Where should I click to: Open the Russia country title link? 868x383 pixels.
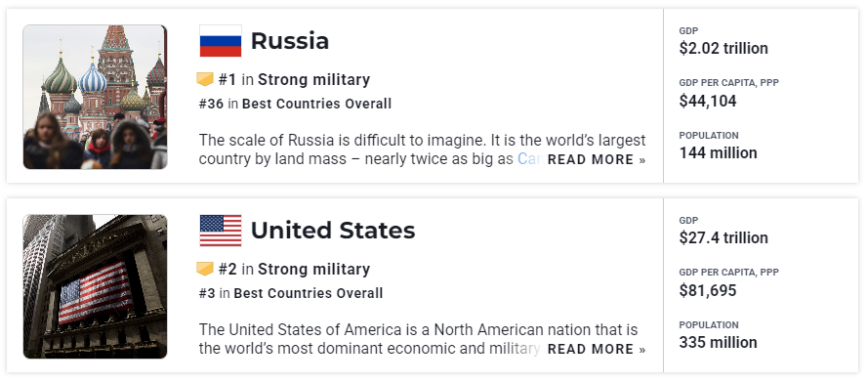pyautogui.click(x=290, y=41)
